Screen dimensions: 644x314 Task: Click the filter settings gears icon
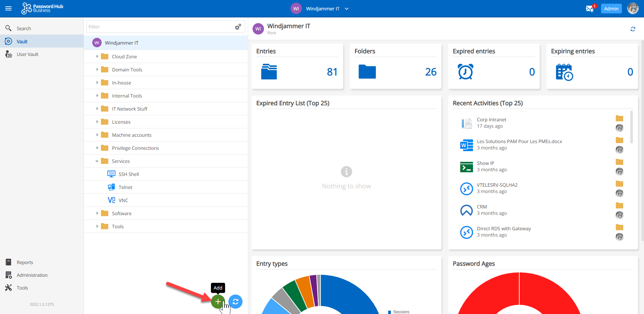(238, 27)
